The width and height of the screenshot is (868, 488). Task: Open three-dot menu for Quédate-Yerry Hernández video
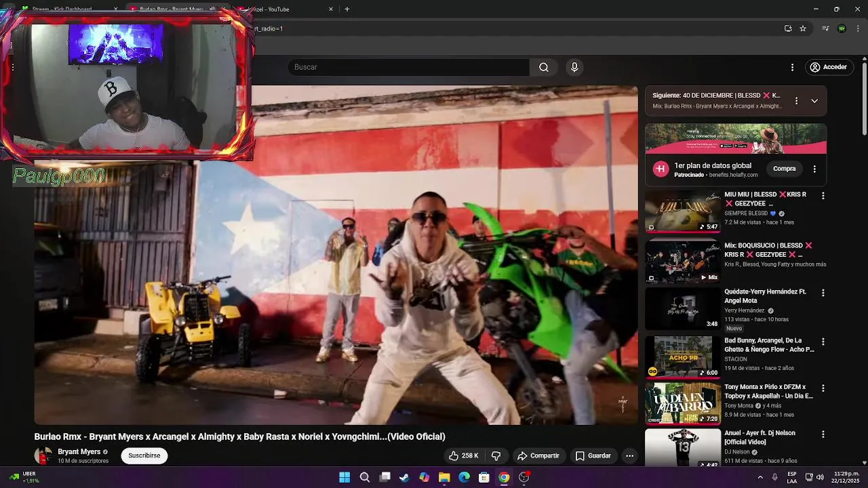click(823, 293)
